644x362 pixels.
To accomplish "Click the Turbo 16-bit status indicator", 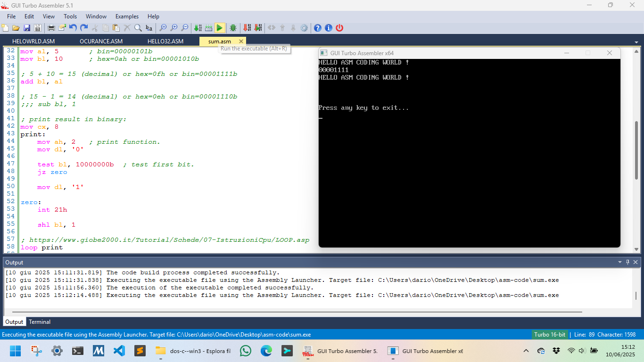I will 550,335.
